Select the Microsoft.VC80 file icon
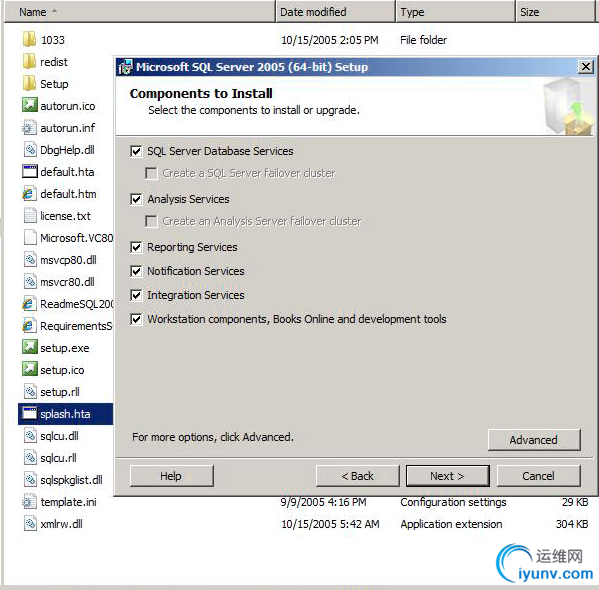599x590 pixels. click(30, 238)
